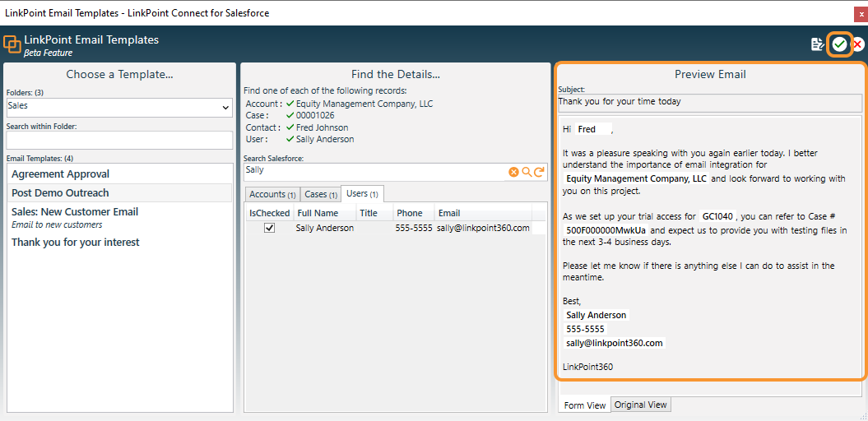Click the GC1040 merge field

717,216
